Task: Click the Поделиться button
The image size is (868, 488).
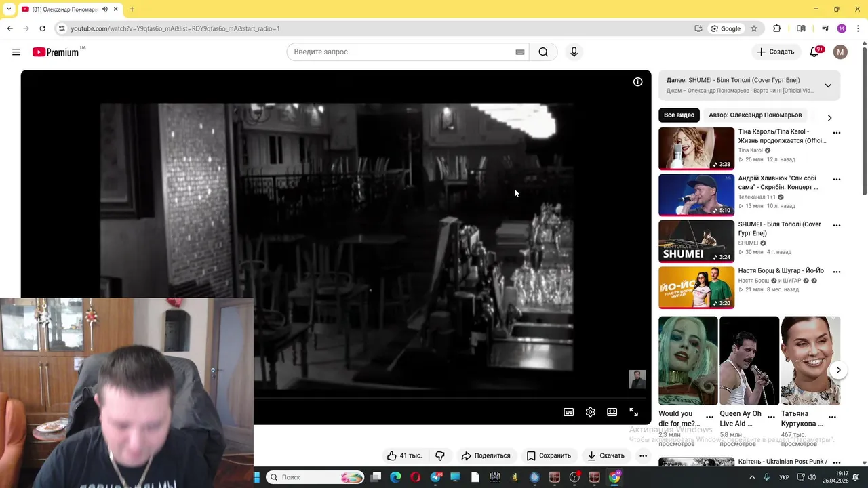Action: [486, 455]
